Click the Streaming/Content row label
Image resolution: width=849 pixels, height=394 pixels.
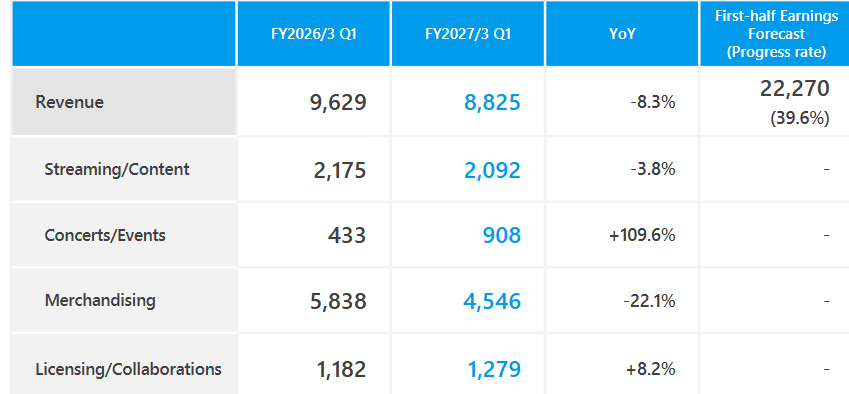point(117,169)
